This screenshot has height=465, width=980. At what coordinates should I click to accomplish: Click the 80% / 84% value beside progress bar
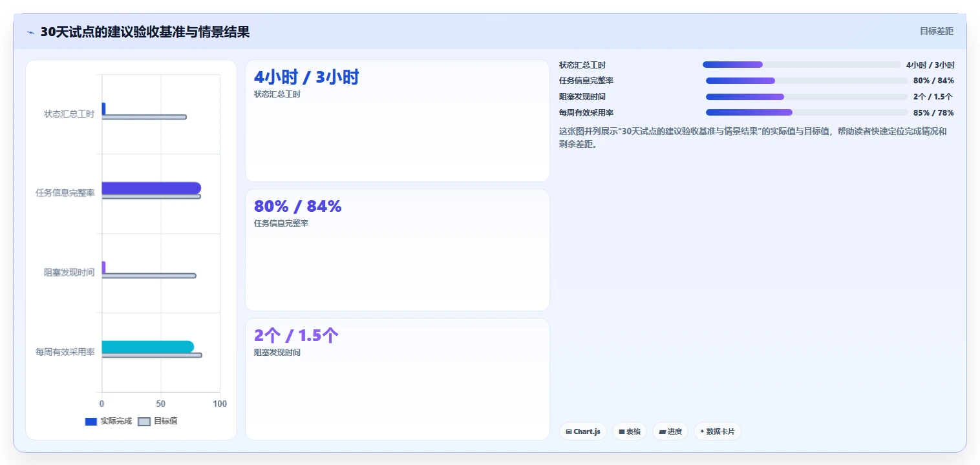(x=933, y=81)
